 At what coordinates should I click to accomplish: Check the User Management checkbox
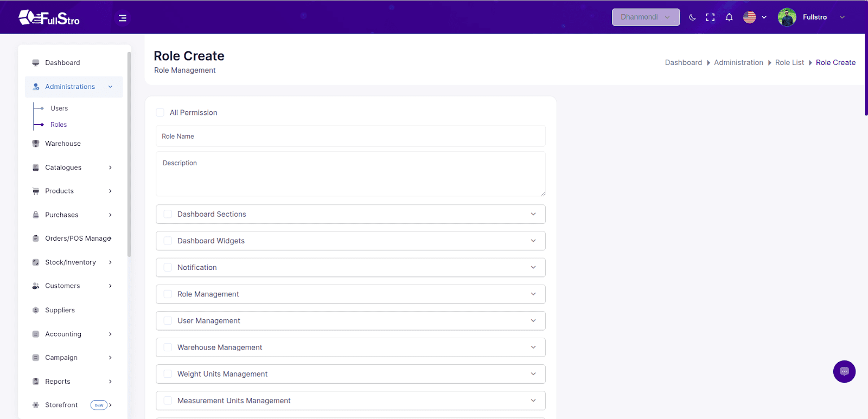point(168,320)
